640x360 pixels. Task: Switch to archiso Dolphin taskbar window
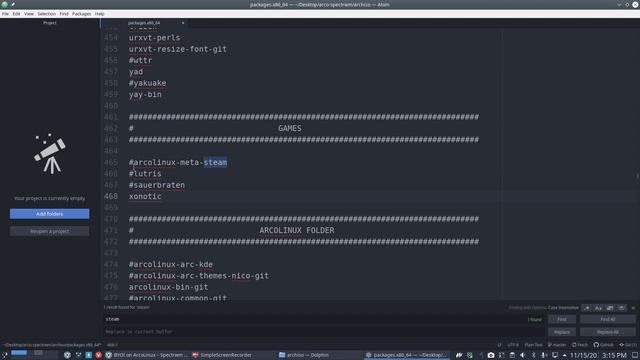(304, 355)
